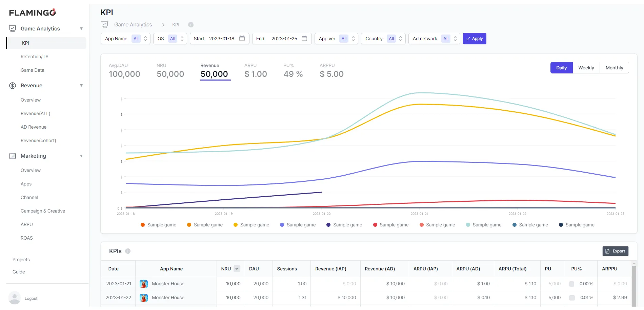Open the End date calendar icon
644x310 pixels.
(x=304, y=39)
